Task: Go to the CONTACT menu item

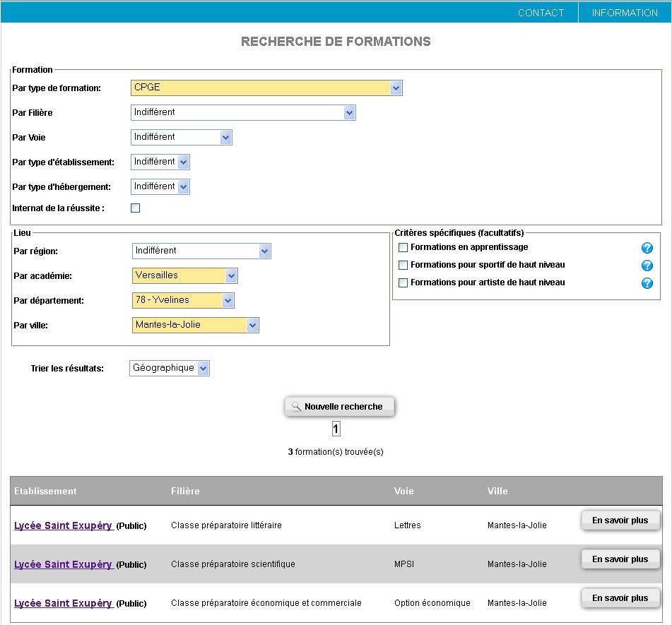Action: click(x=541, y=13)
